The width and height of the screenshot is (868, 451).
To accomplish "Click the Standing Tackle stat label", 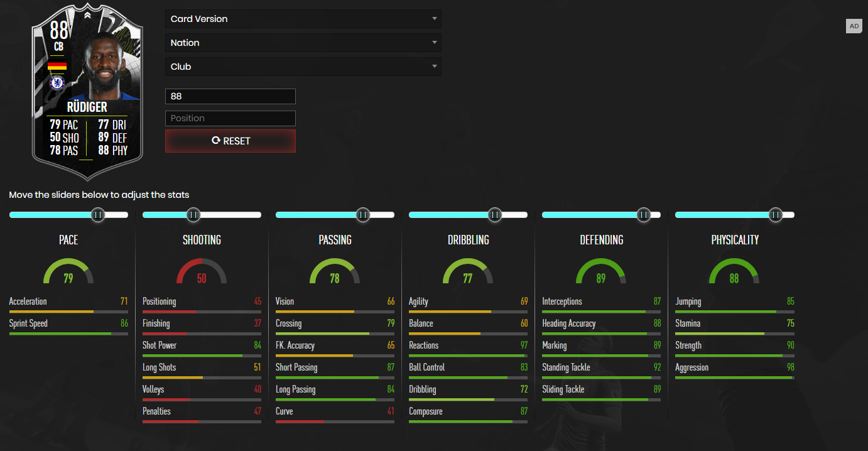I will tap(567, 367).
